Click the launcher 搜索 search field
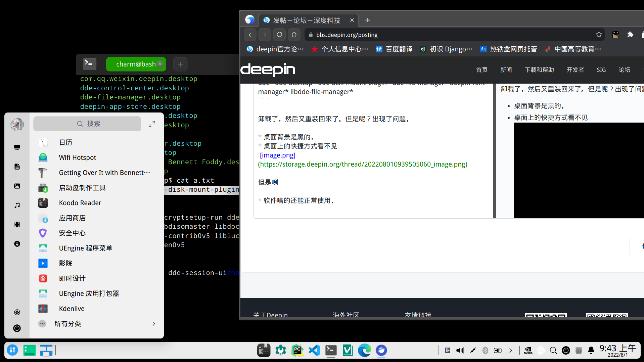Image resolution: width=644 pixels, height=362 pixels. click(87, 124)
